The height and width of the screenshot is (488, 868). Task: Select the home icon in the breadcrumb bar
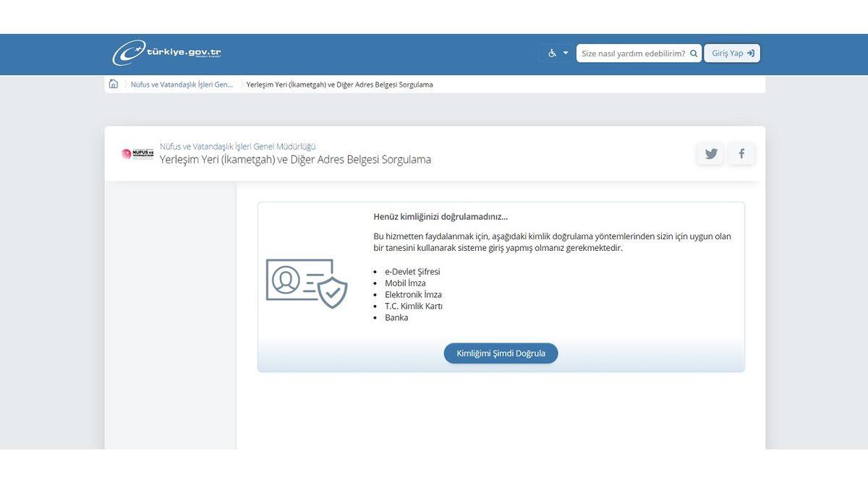(x=113, y=83)
